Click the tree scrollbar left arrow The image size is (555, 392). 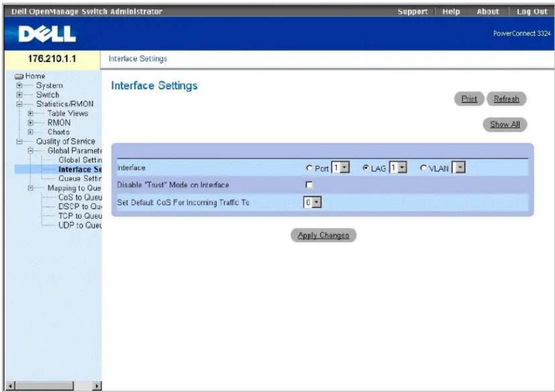coord(11,385)
